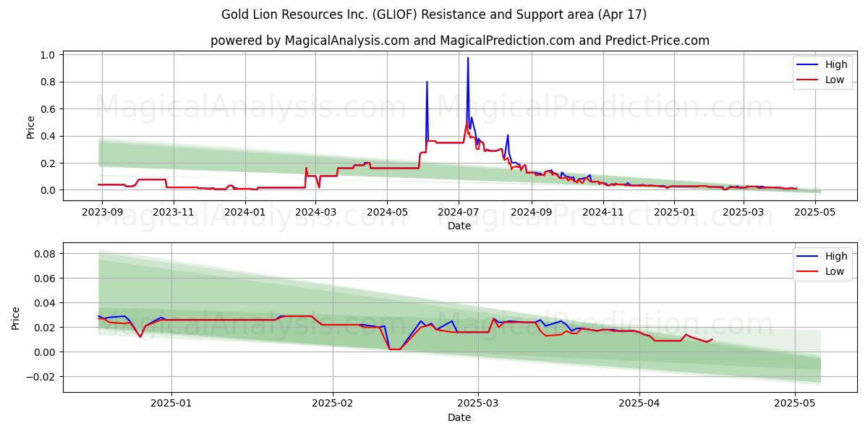Click the 0.2 price tick on top chart
Viewport: 868px width, 434px height.
48,163
